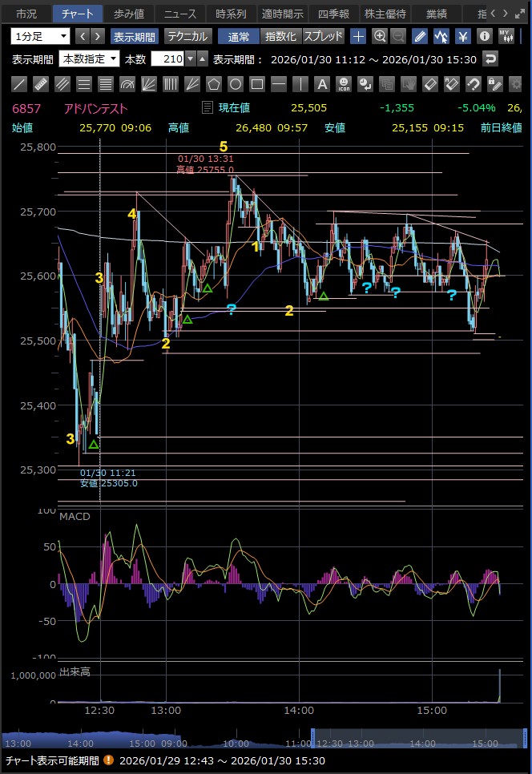
Task: Toggle the crosshair plus button
Action: (x=358, y=36)
